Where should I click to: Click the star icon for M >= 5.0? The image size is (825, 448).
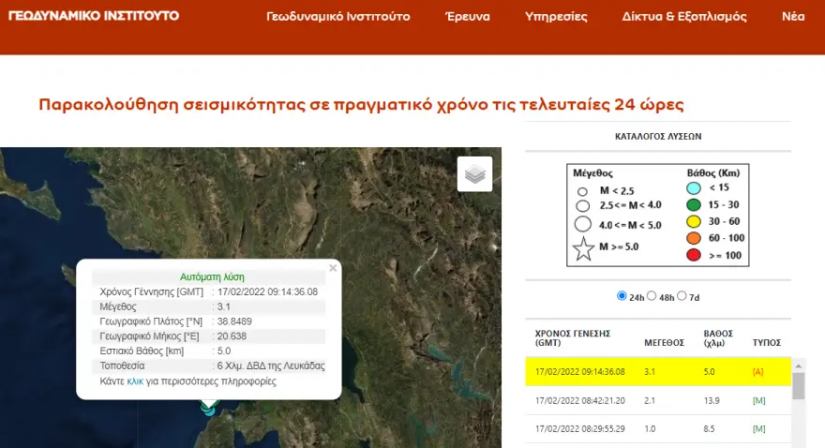click(581, 249)
